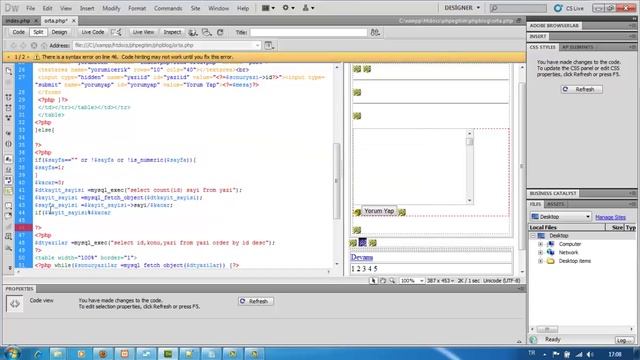Open the File menu

pyautogui.click(x=30, y=8)
